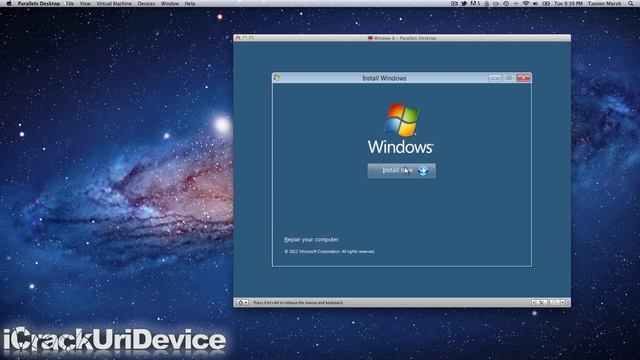Open Spotlight search magnifier icon
This screenshot has width=640, height=360.
pyautogui.click(x=631, y=3)
